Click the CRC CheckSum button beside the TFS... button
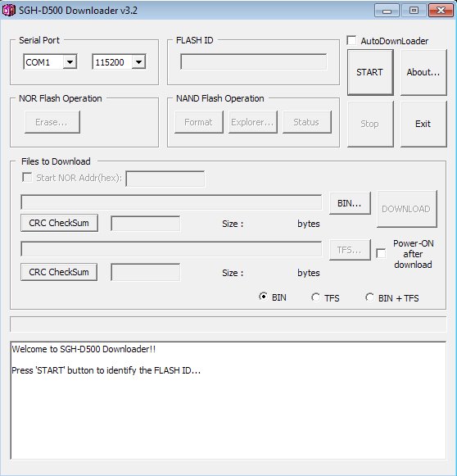Screen dimensions: 457x476 pyautogui.click(x=59, y=272)
